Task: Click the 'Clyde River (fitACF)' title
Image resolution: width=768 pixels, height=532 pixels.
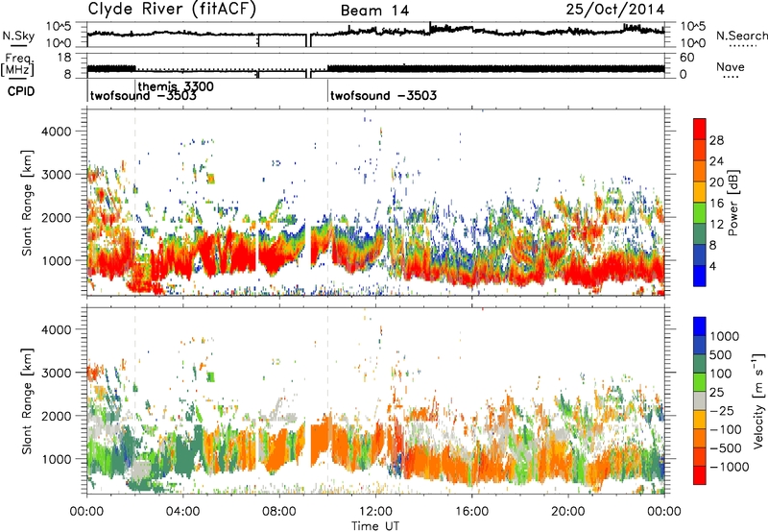Action: [x=172, y=10]
